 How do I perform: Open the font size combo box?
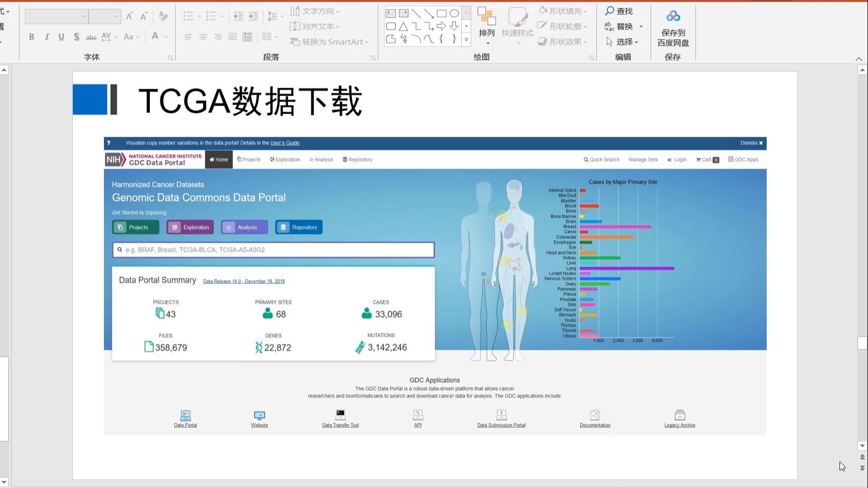coord(104,16)
